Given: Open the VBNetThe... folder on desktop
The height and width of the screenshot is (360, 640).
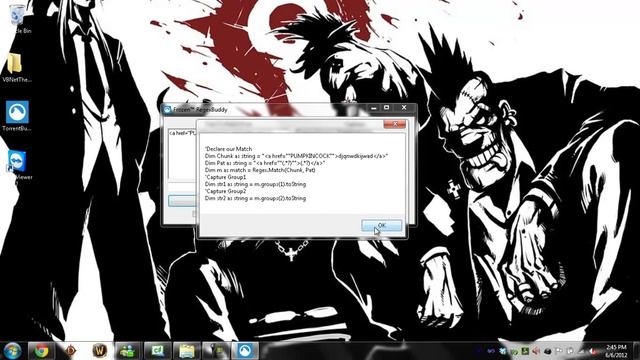Looking at the screenshot, I should point(16,68).
